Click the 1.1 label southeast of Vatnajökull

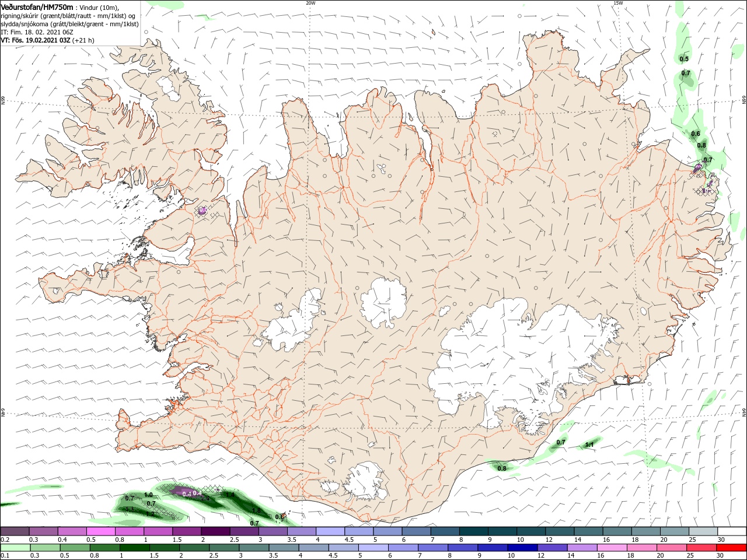tap(589, 445)
